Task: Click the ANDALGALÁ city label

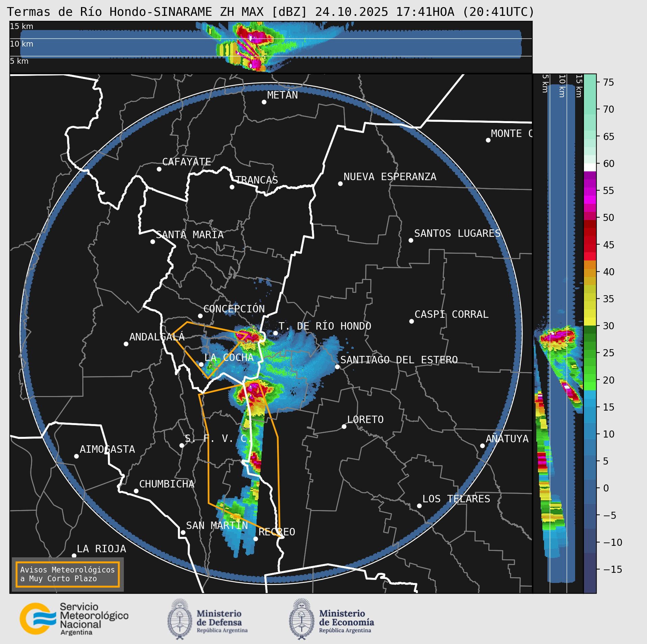Action: (157, 337)
